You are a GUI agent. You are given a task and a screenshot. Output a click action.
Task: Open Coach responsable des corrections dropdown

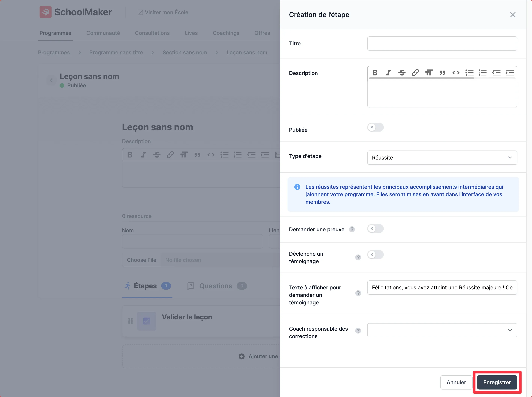tap(442, 330)
